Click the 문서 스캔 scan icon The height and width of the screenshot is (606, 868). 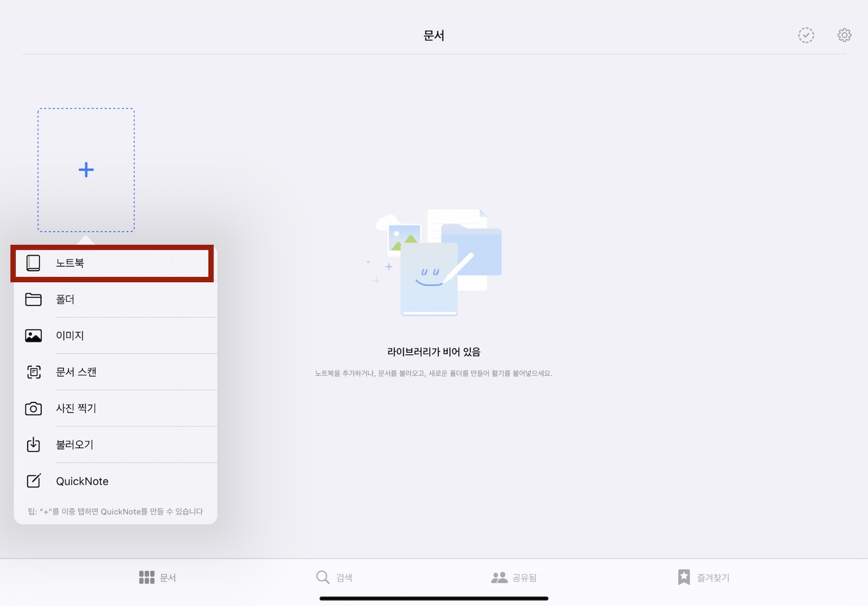[34, 372]
